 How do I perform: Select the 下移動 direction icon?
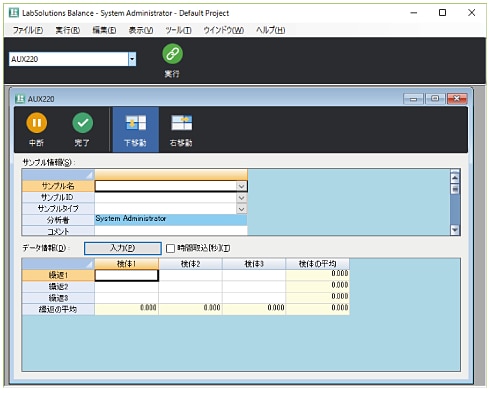[136, 123]
